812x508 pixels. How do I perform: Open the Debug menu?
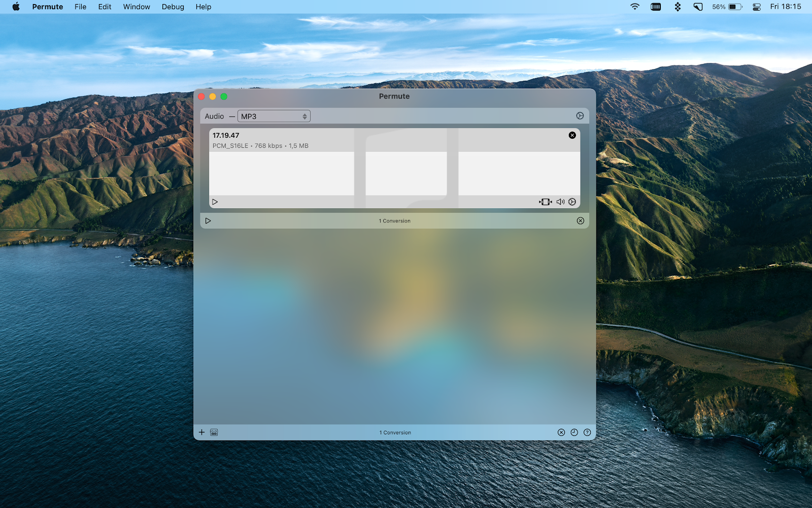[x=173, y=7]
